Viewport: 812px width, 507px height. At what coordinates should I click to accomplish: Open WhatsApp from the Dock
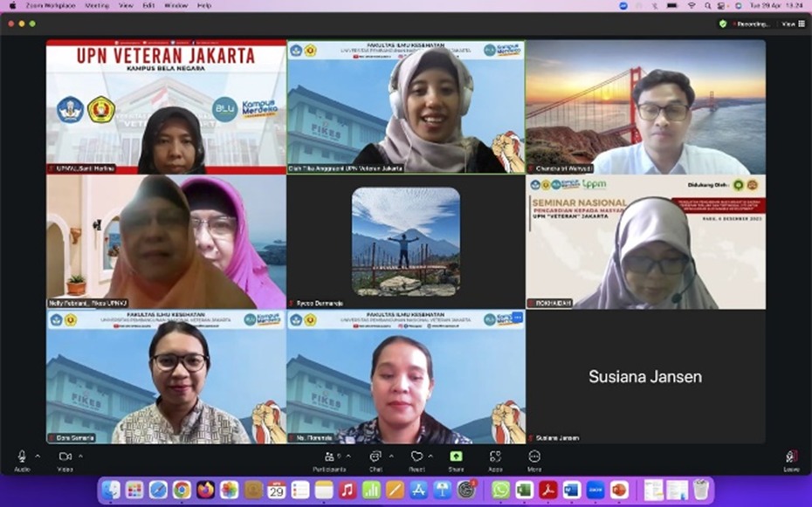coord(500,490)
